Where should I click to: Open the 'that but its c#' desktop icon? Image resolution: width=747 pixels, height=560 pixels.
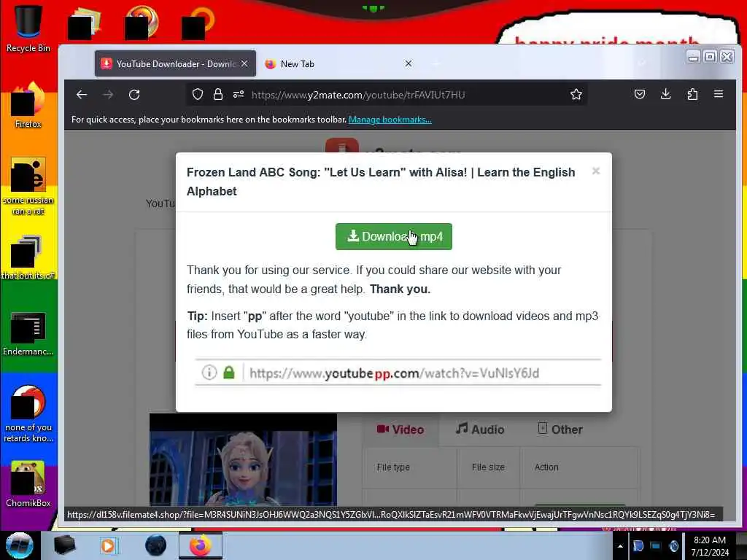coord(28,257)
